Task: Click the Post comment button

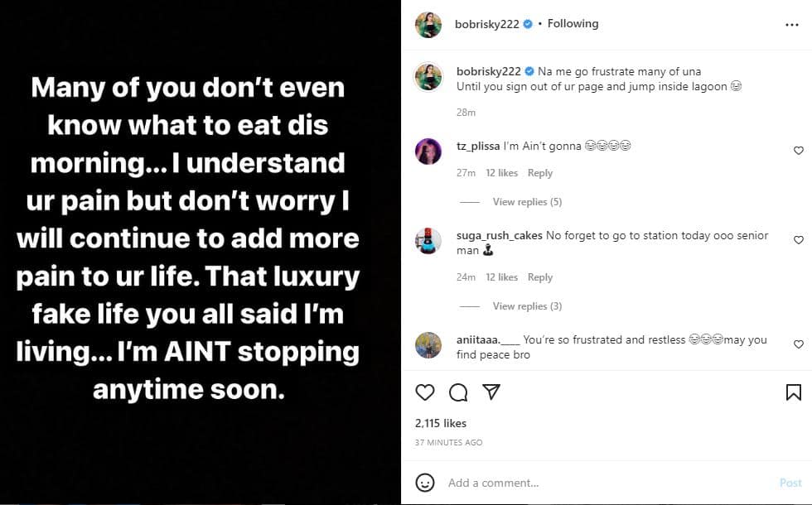Action: click(x=790, y=483)
